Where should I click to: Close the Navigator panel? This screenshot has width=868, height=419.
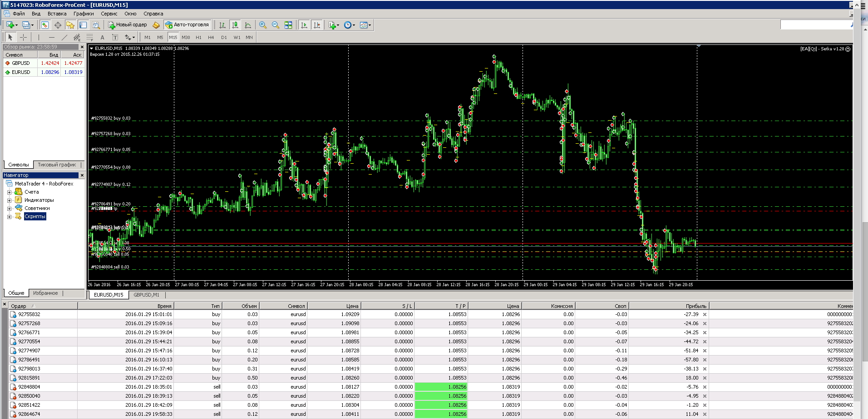82,175
